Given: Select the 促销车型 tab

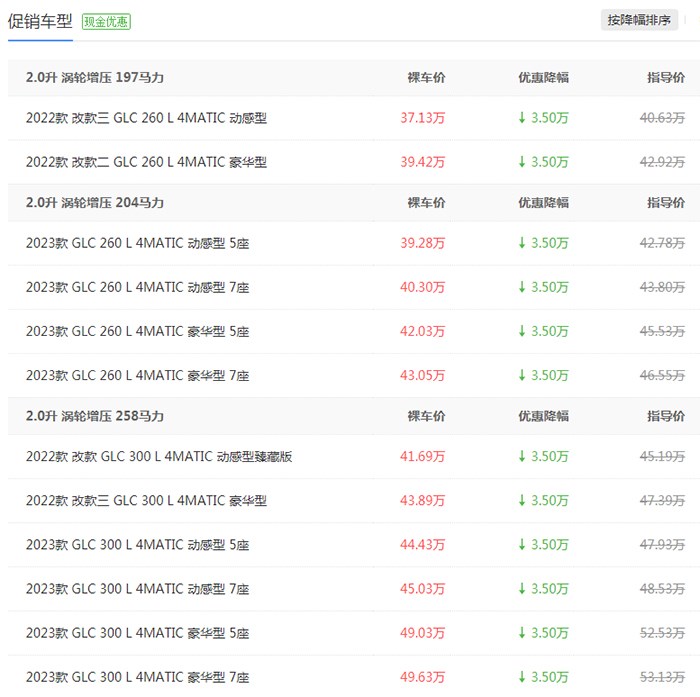Looking at the screenshot, I should (40, 21).
